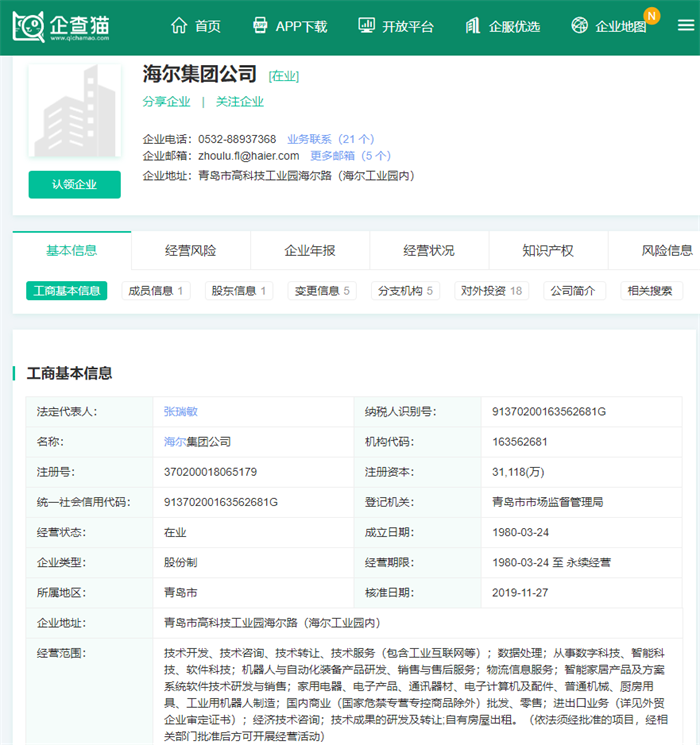
Task: Go to 首页 in the top navigation
Action: point(208,27)
